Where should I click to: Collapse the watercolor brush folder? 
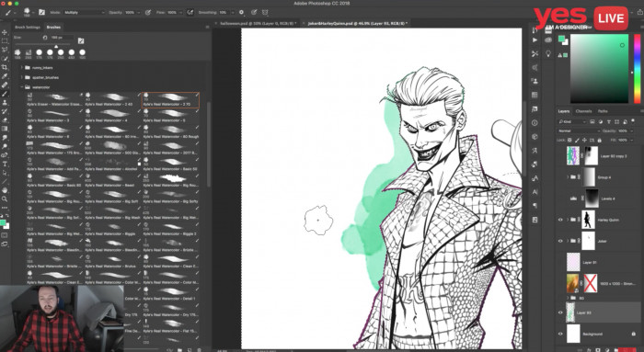(22, 87)
